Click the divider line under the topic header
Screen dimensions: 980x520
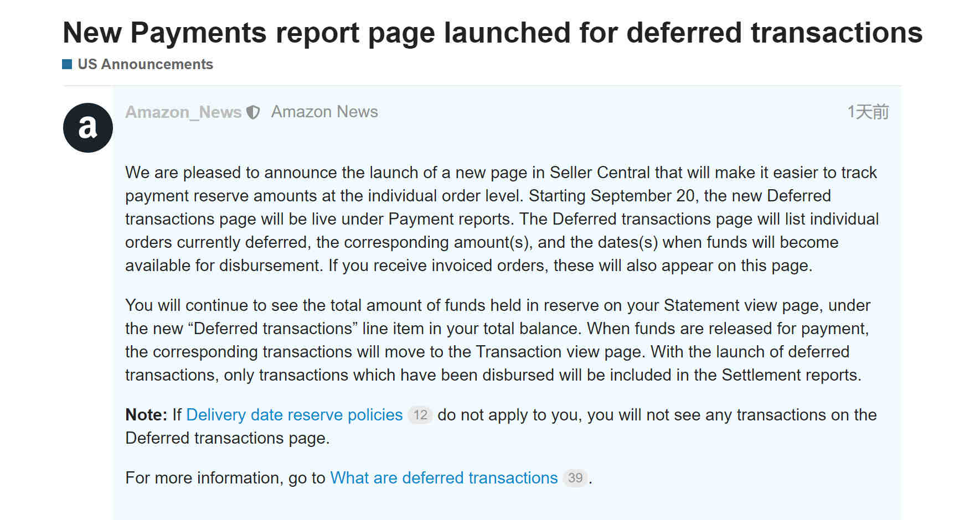(482, 86)
